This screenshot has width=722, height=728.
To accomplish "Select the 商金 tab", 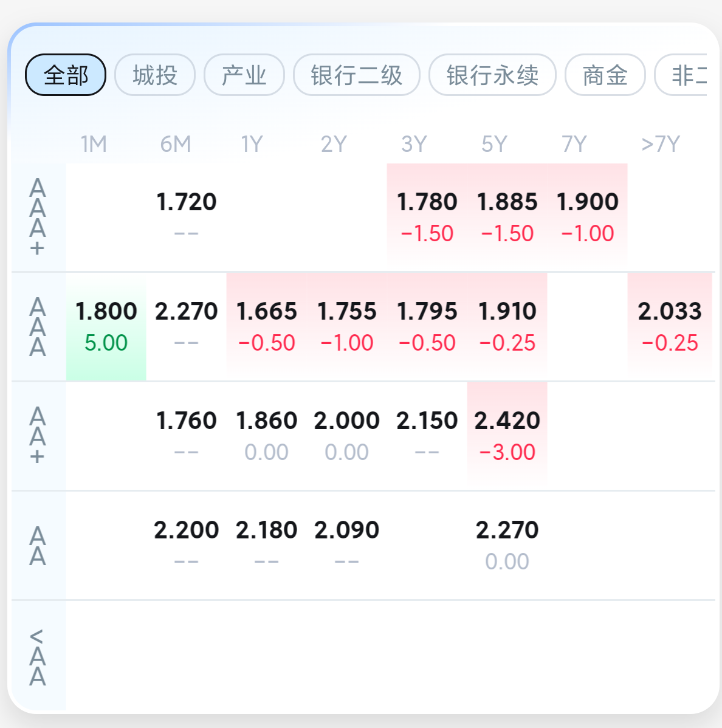I will point(605,75).
